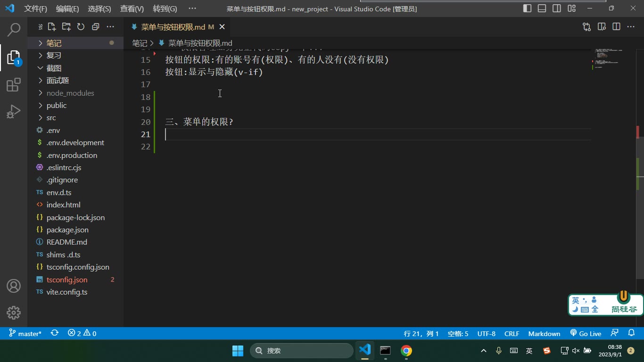Open the Run and Debug view
The width and height of the screenshot is (644, 362).
pyautogui.click(x=14, y=112)
